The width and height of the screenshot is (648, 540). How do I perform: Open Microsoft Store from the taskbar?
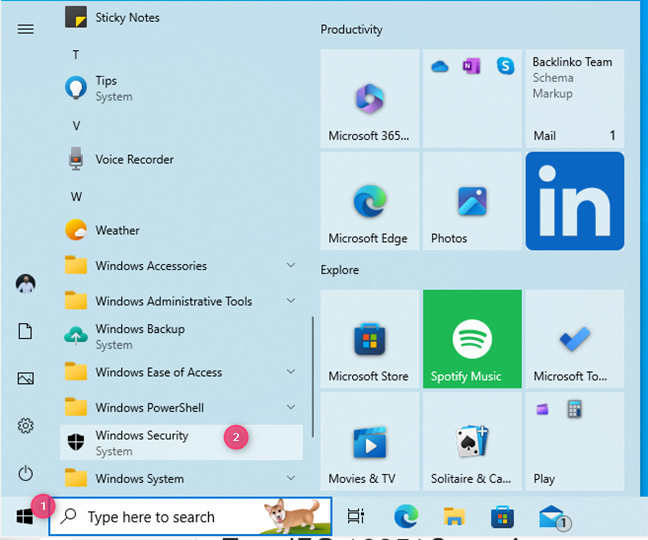click(x=503, y=516)
